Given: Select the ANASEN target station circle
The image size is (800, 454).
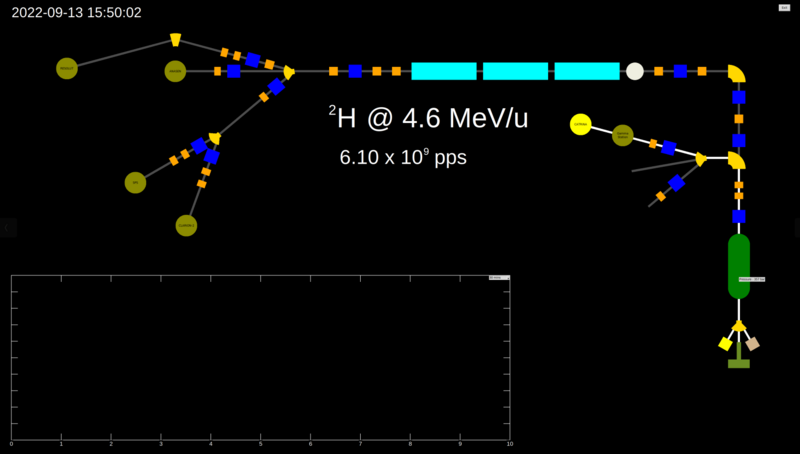Looking at the screenshot, I should coord(175,71).
